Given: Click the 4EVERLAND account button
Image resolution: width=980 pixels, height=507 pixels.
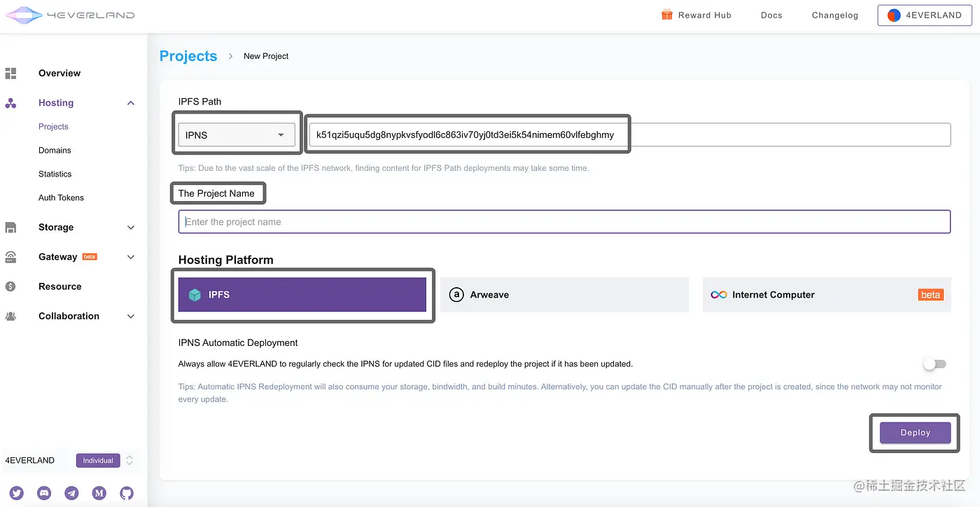Looking at the screenshot, I should pos(924,15).
